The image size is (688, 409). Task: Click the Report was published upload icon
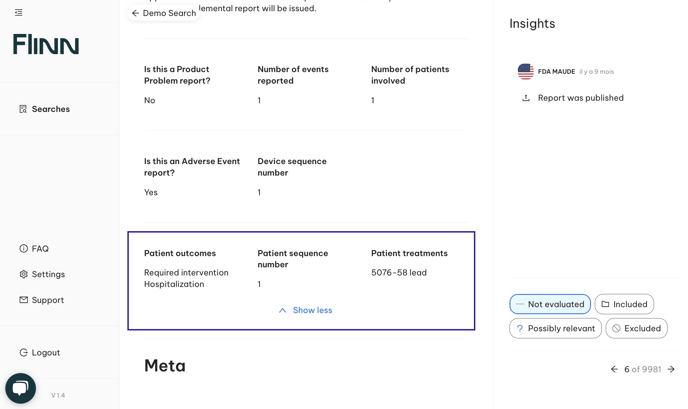[x=526, y=98]
